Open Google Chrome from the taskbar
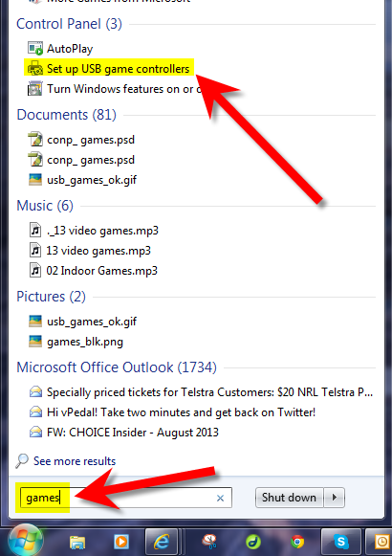The image size is (392, 556). pyautogui.click(x=297, y=542)
